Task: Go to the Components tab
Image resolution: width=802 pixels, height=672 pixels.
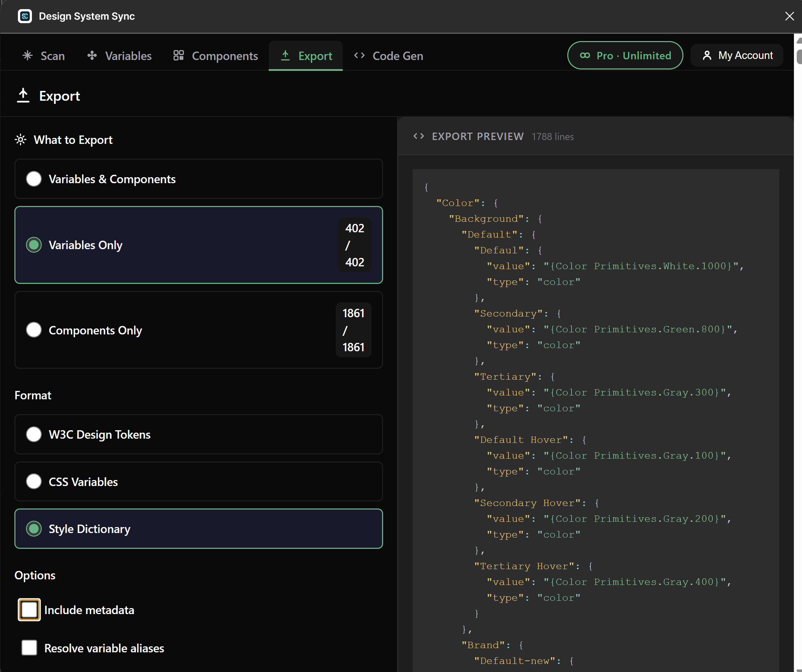Action: [x=215, y=56]
